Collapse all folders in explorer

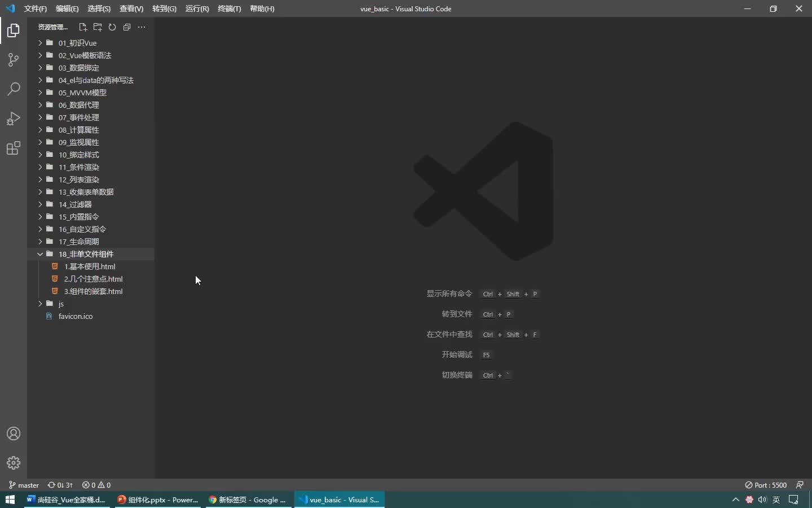[x=127, y=27]
